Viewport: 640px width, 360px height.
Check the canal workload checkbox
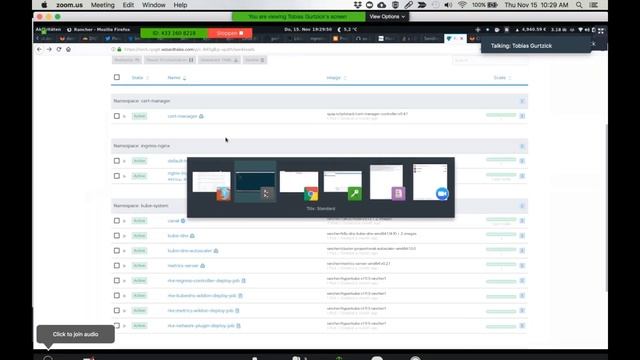(x=117, y=220)
